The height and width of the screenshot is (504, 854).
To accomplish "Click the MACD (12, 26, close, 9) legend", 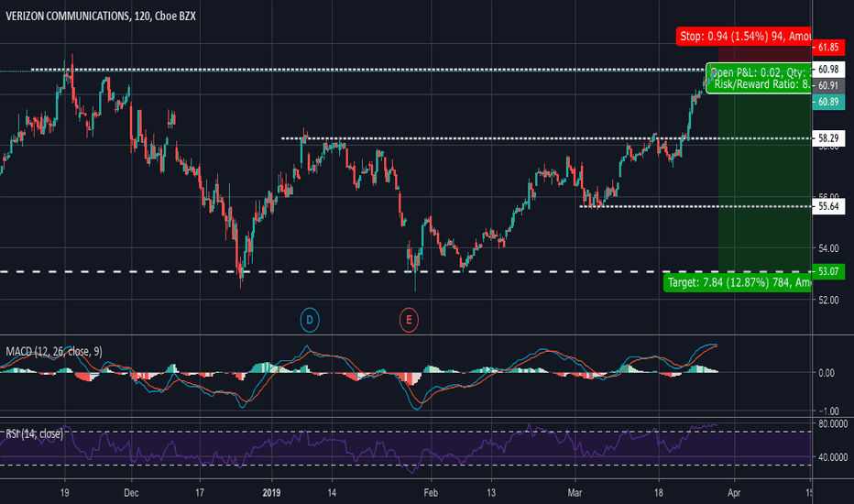I will coord(54,352).
